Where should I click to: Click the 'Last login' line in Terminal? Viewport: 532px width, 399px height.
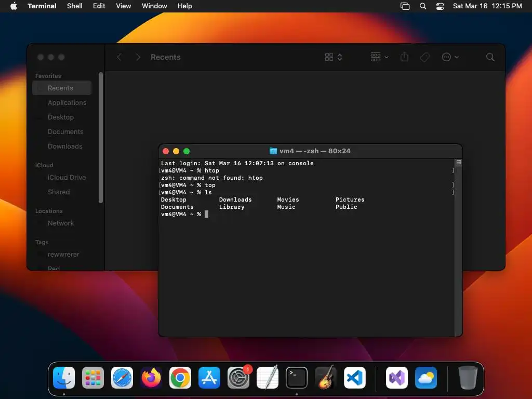pos(237,163)
